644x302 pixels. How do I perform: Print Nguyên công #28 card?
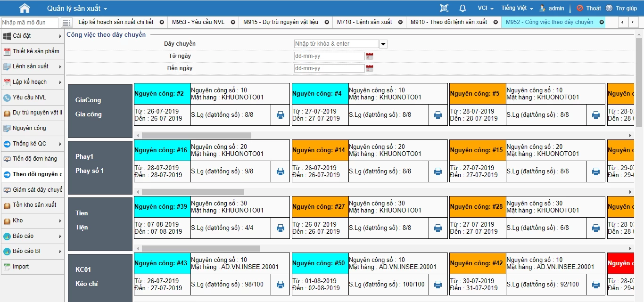point(596,228)
